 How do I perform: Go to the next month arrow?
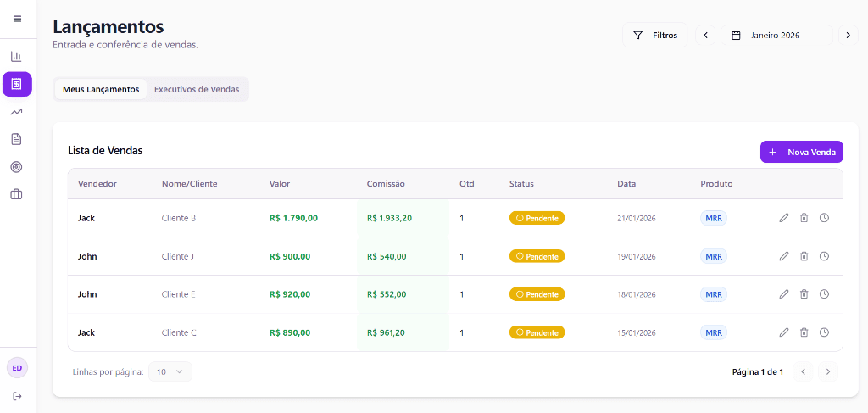[848, 36]
